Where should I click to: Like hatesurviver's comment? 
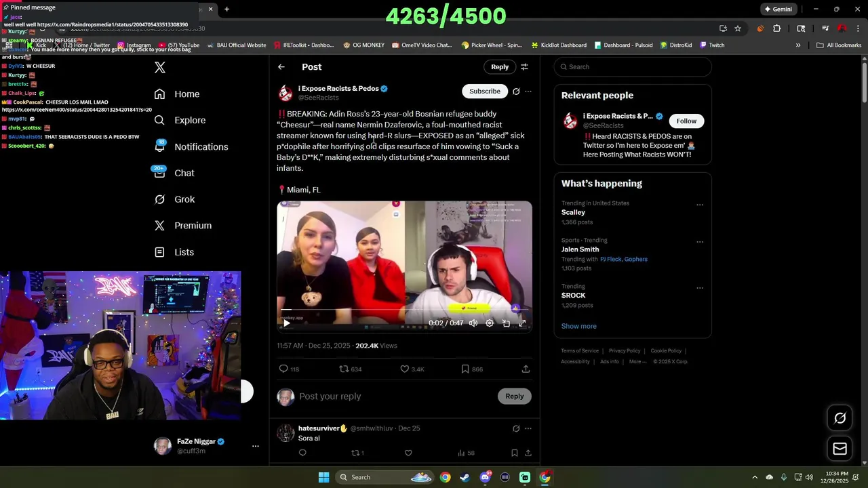[408, 453]
